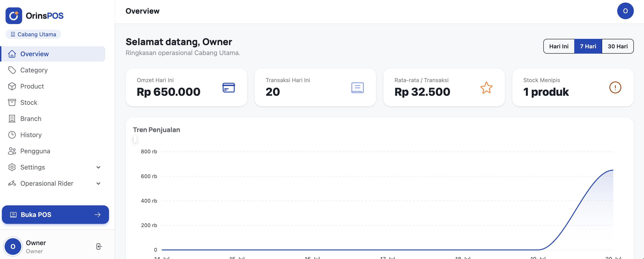Click the Selamat datang, Owner heading
The image size is (644, 259).
(179, 42)
